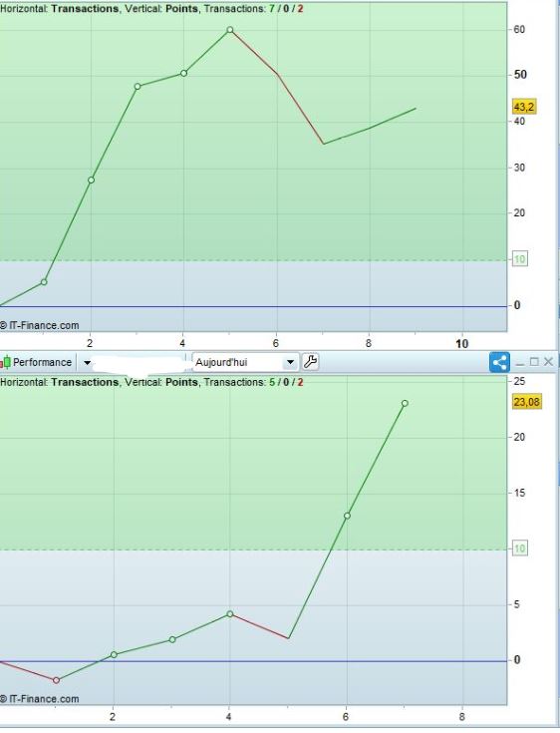This screenshot has height=733, width=560.
Task: Open the wrench settings tool
Action: click(x=311, y=362)
